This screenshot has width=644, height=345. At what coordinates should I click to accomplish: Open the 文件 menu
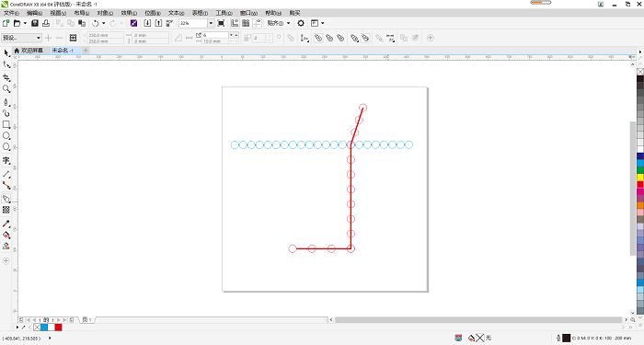pos(11,13)
